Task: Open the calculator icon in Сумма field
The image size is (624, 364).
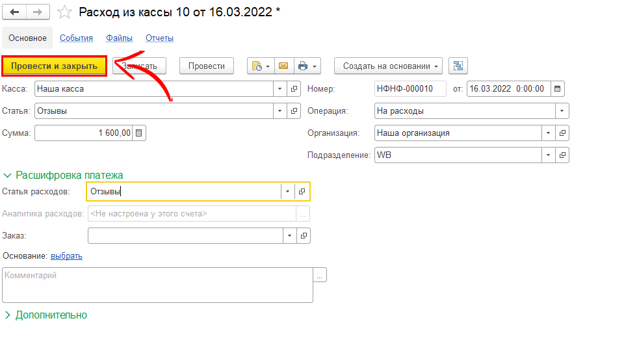Action: coord(139,133)
